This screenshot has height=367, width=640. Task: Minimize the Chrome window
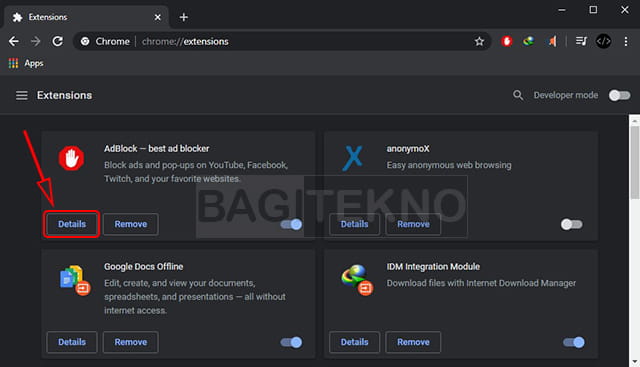coord(562,10)
